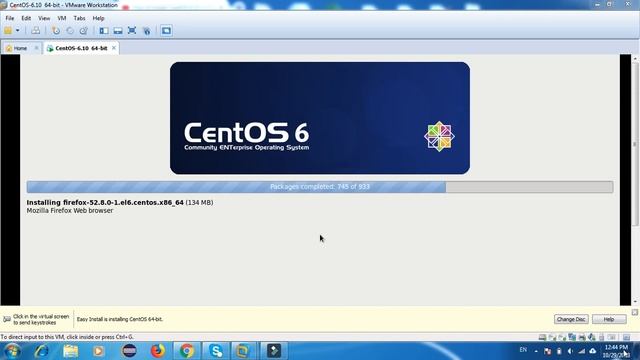
Task: Close the CentOS-6.10 64-bit tab
Action: click(114, 48)
